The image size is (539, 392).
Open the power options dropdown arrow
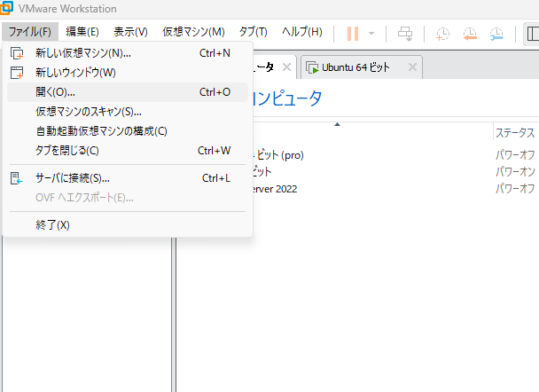[x=371, y=34]
